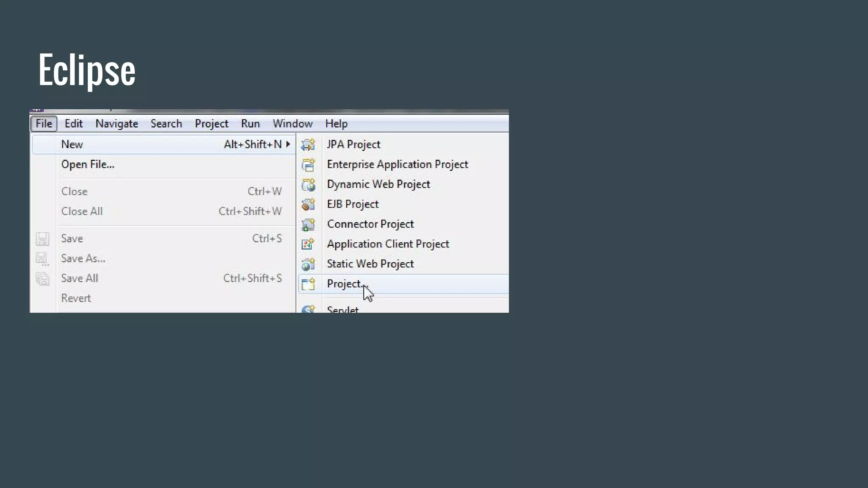Click the Save floppy disk icon
Viewport: 868px width, 488px height.
tap(42, 239)
